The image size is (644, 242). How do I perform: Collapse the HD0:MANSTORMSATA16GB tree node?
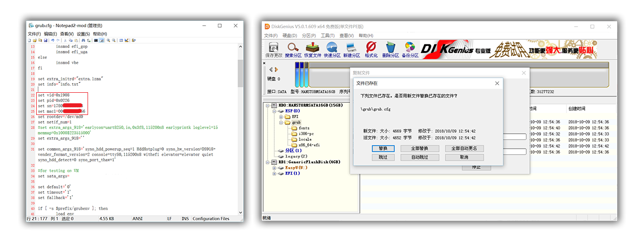tap(267, 105)
